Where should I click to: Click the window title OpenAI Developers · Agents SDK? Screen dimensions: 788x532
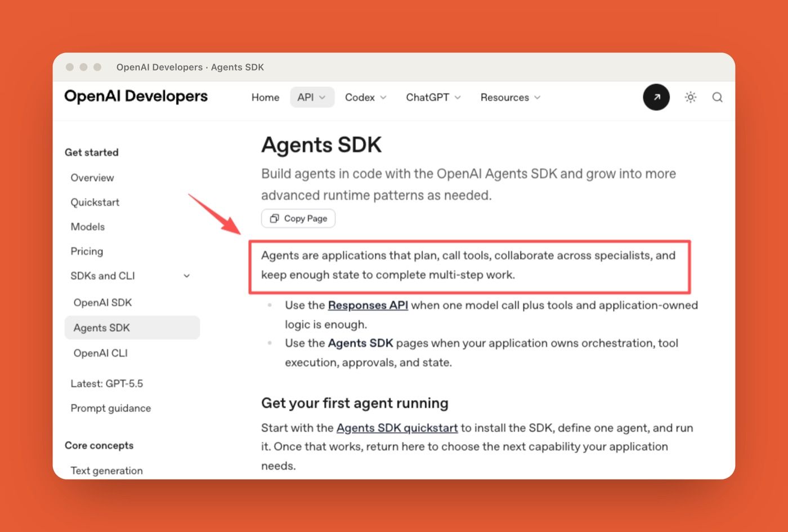190,67
